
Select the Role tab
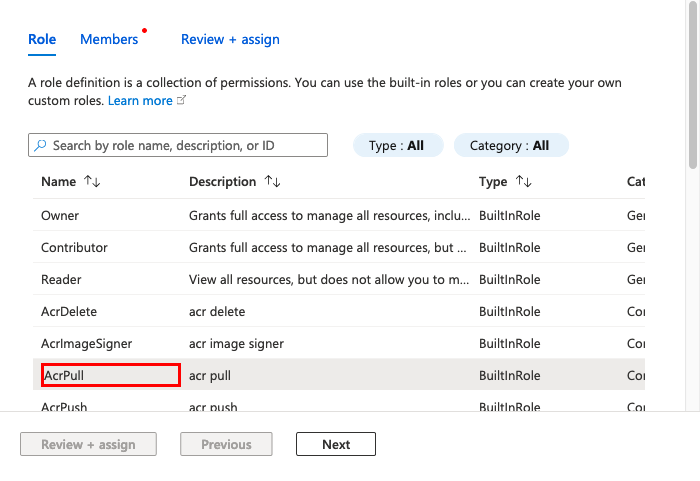42,40
